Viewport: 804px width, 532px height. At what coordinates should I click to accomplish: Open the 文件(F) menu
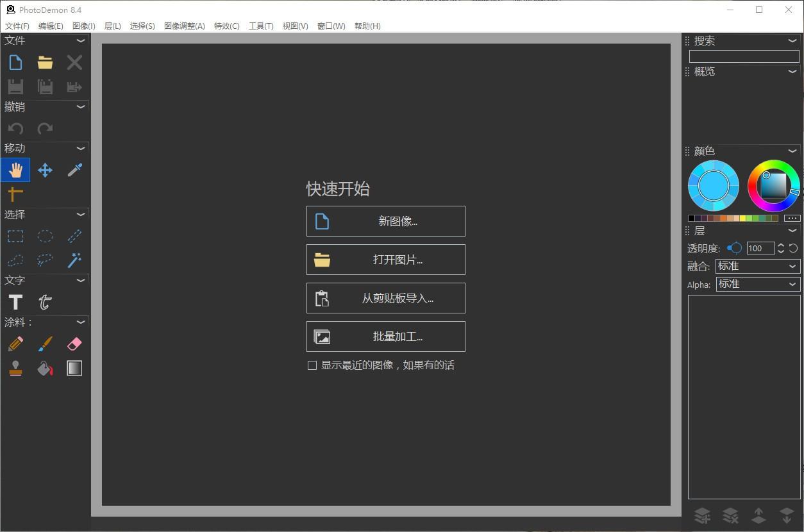pyautogui.click(x=17, y=26)
